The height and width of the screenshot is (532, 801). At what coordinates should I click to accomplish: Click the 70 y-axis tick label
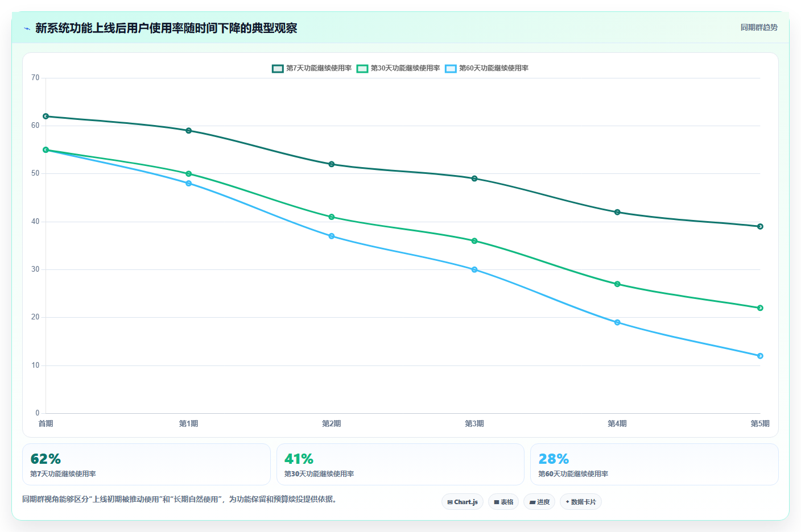click(35, 78)
